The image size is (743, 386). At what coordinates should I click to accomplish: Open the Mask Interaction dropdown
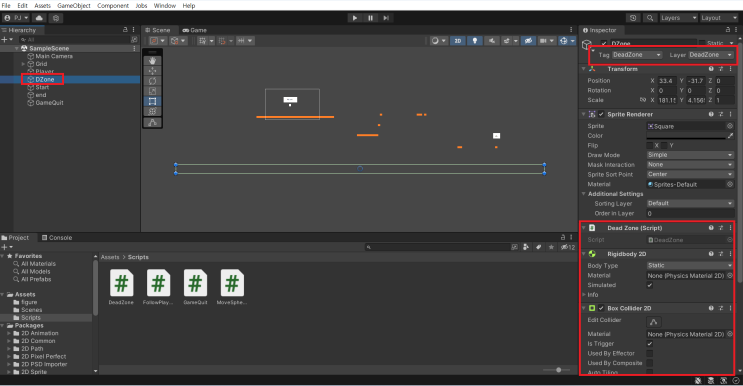(x=690, y=165)
